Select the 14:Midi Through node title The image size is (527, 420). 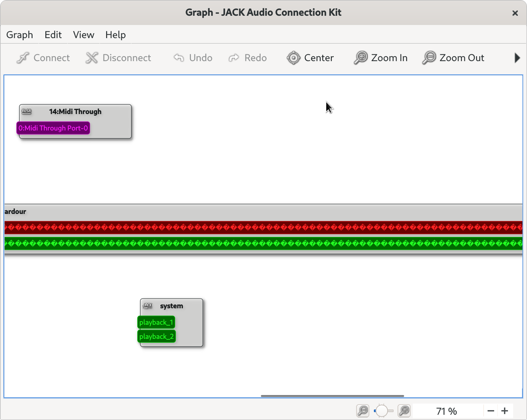point(75,112)
